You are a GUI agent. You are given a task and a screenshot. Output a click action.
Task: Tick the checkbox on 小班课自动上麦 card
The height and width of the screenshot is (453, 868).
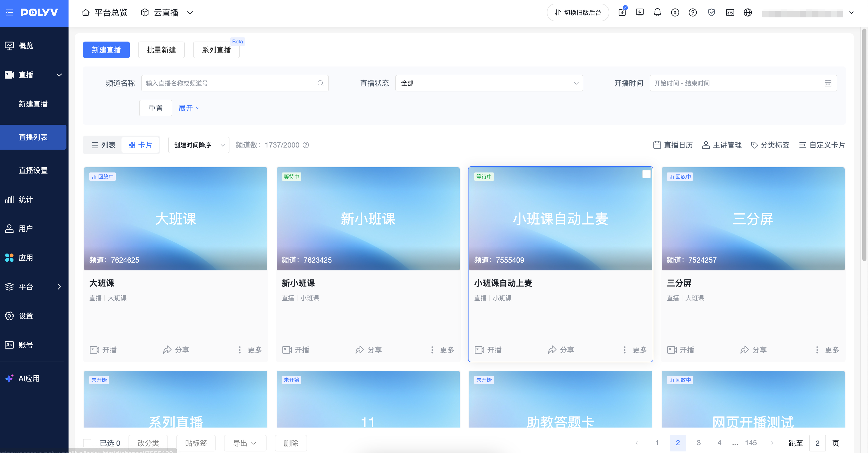coord(646,174)
